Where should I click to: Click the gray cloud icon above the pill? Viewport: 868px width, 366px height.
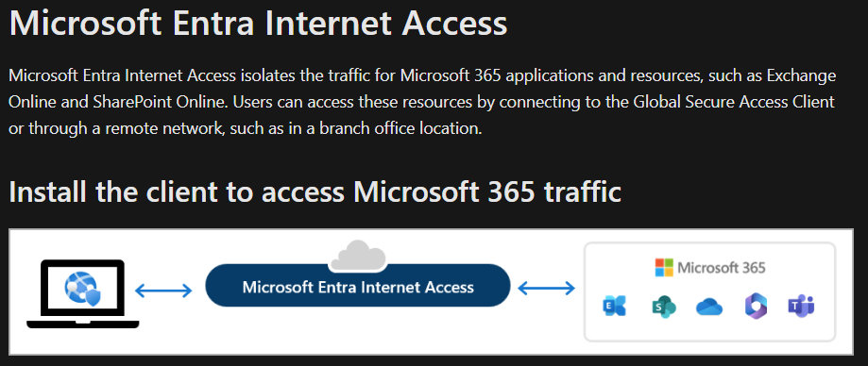click(358, 255)
